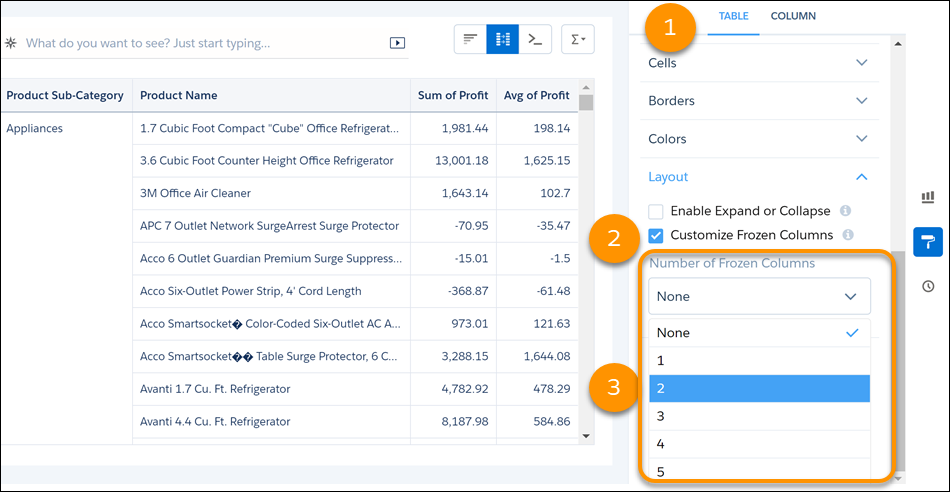Expand the Cells section
950x492 pixels.
(x=759, y=62)
